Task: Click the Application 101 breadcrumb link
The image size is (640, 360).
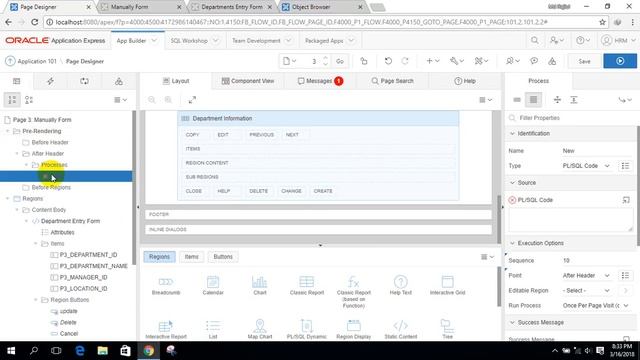Action: 37,61
